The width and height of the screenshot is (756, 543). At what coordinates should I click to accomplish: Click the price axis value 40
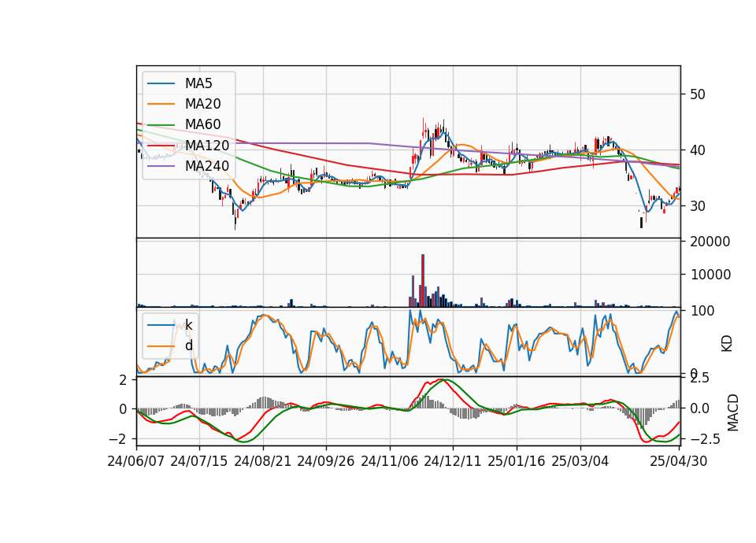point(698,150)
